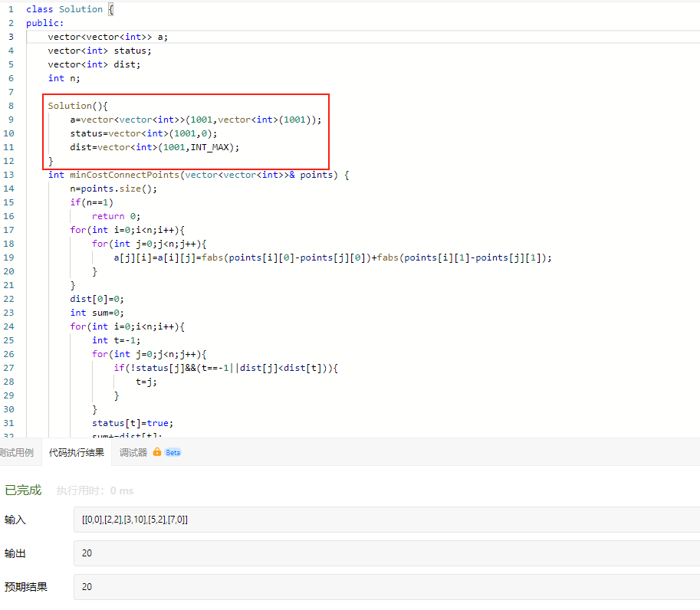
Task: Click the lock icon beside 调试器
Action: pos(157,452)
